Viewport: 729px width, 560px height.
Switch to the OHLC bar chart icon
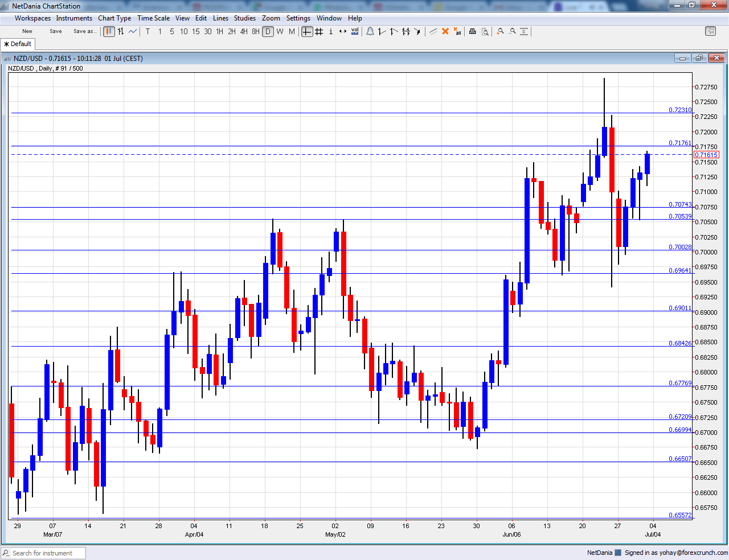pos(121,31)
